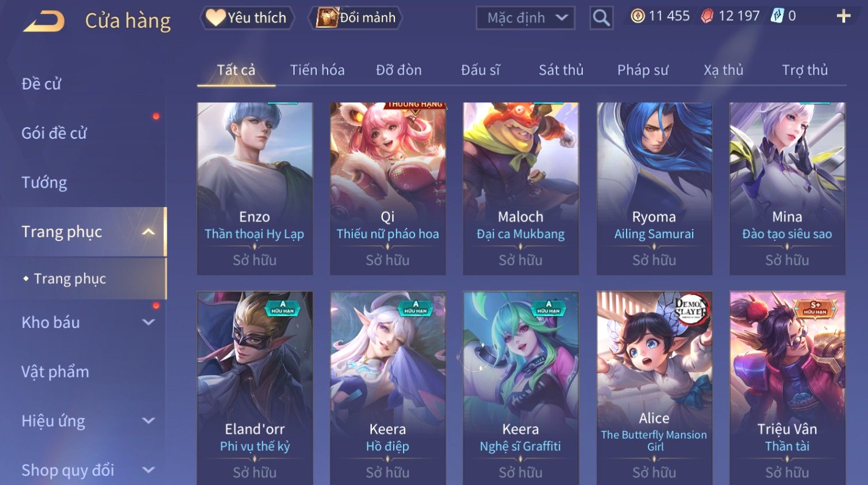Click the golden back arrow icon
The width and height of the screenshot is (868, 485).
[44, 21]
